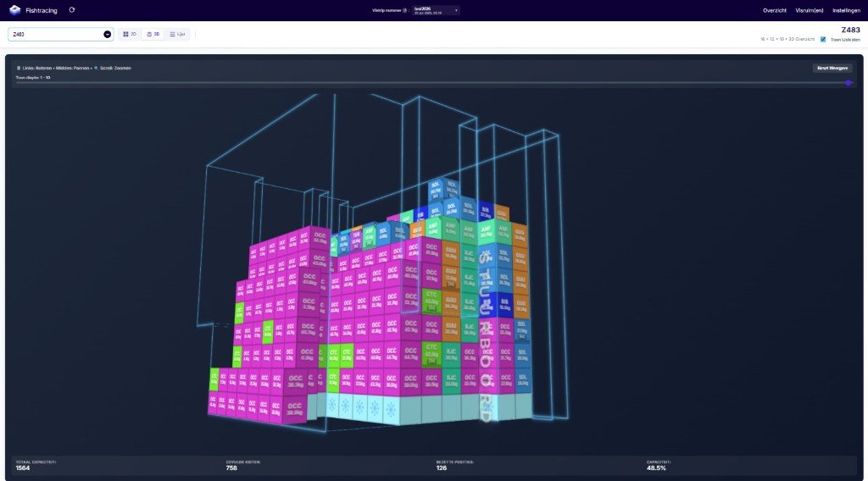The image size is (868, 481).
Task: Click the Vistrip nummer info icon
Action: (x=404, y=10)
